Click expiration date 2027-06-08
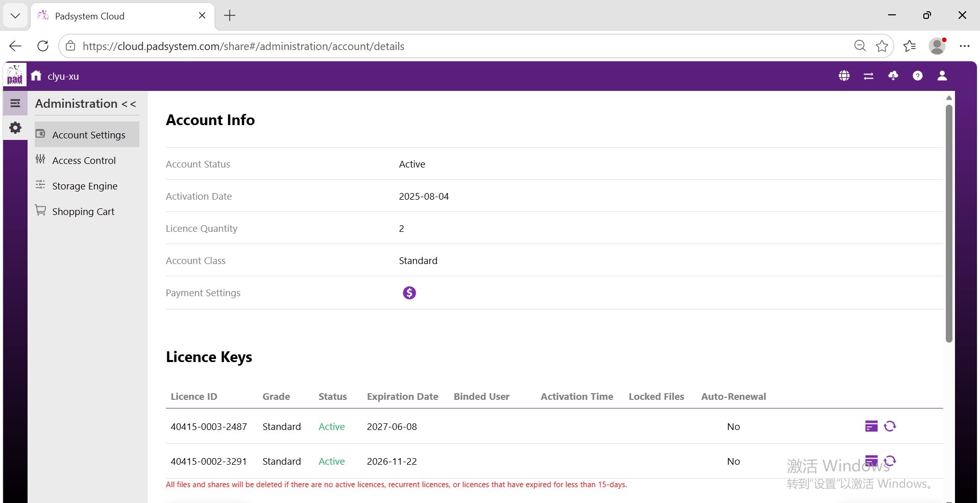This screenshot has height=503, width=980. click(392, 426)
